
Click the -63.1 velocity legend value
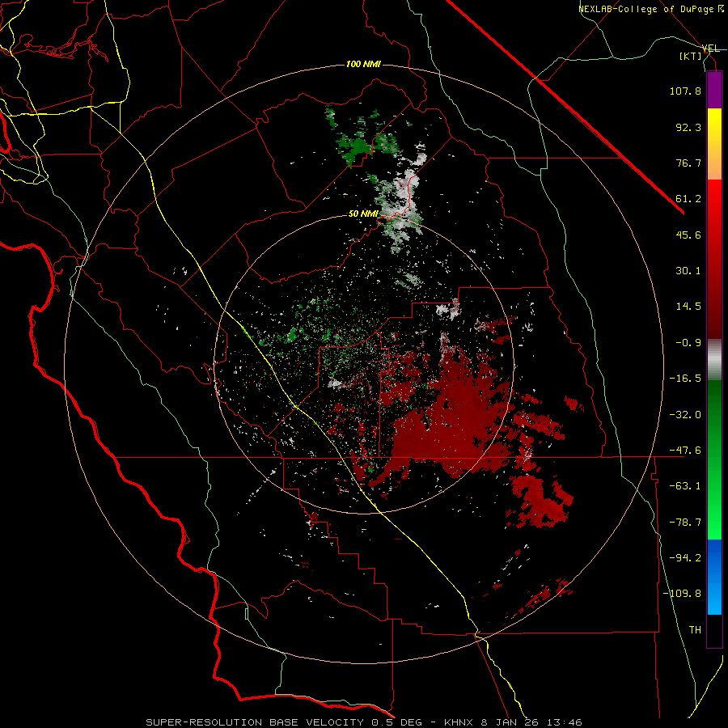tap(685, 486)
